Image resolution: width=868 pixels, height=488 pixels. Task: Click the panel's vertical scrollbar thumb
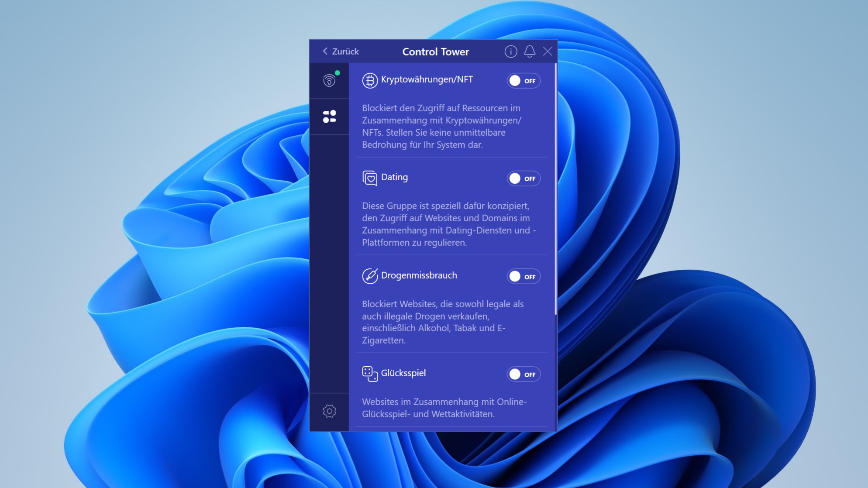[x=555, y=189]
